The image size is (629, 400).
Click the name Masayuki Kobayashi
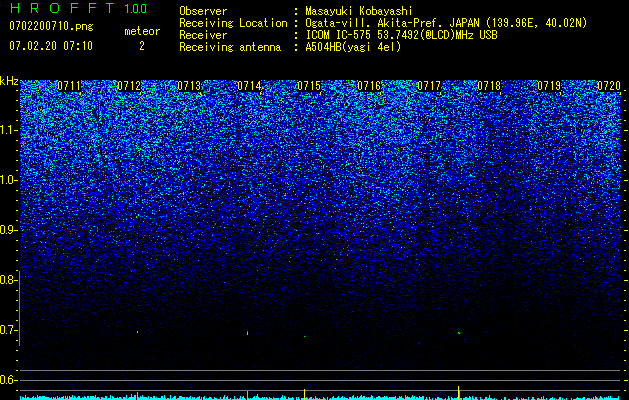pyautogui.click(x=359, y=11)
